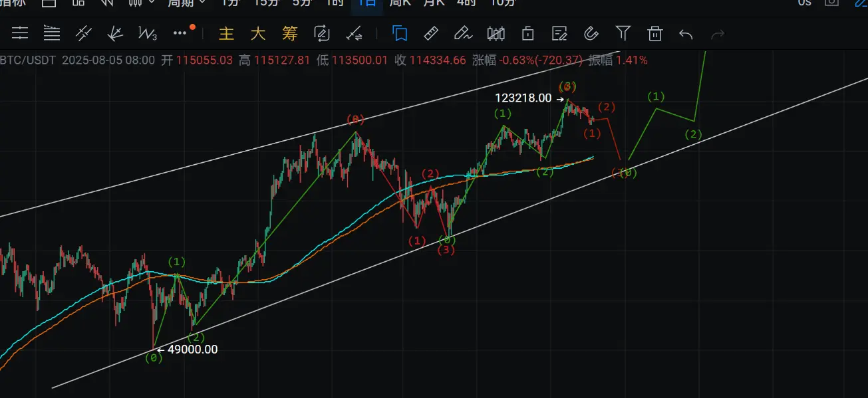Switch to the 周K timeframe tab
The height and width of the screenshot is (398, 868).
400,3
